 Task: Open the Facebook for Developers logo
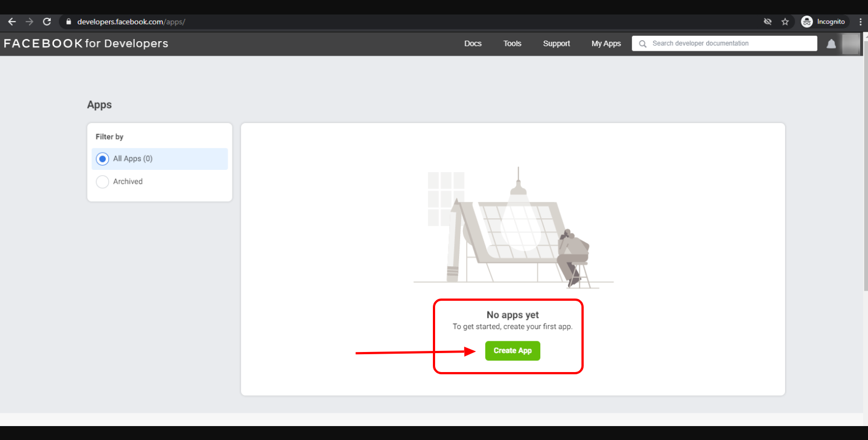coord(86,43)
